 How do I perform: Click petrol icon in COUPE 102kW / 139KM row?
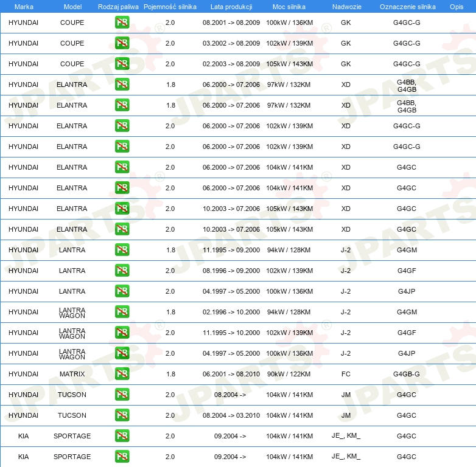point(122,43)
